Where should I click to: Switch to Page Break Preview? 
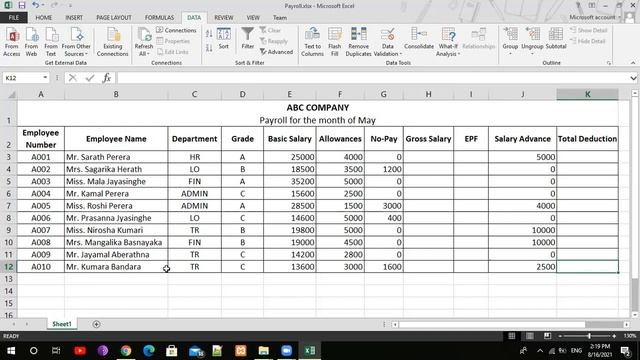[547, 336]
